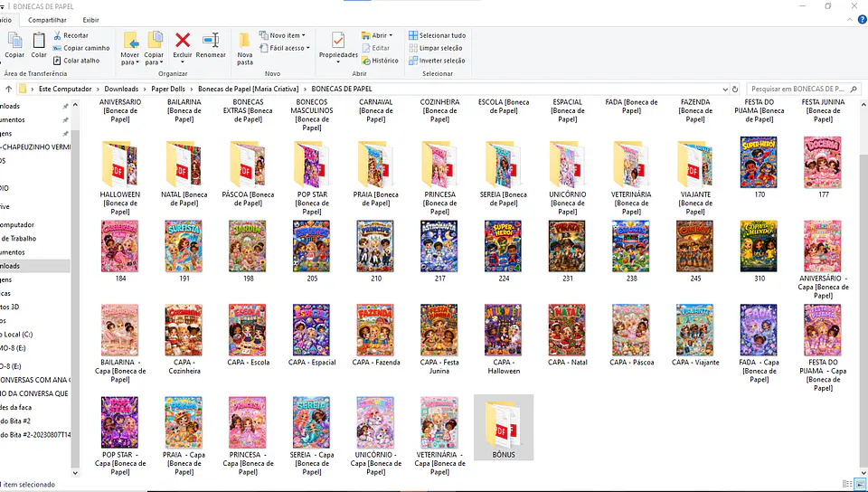This screenshot has width=868, height=492.
Task: Collapse the ribbon with chevron arrow
Action: 850,20
